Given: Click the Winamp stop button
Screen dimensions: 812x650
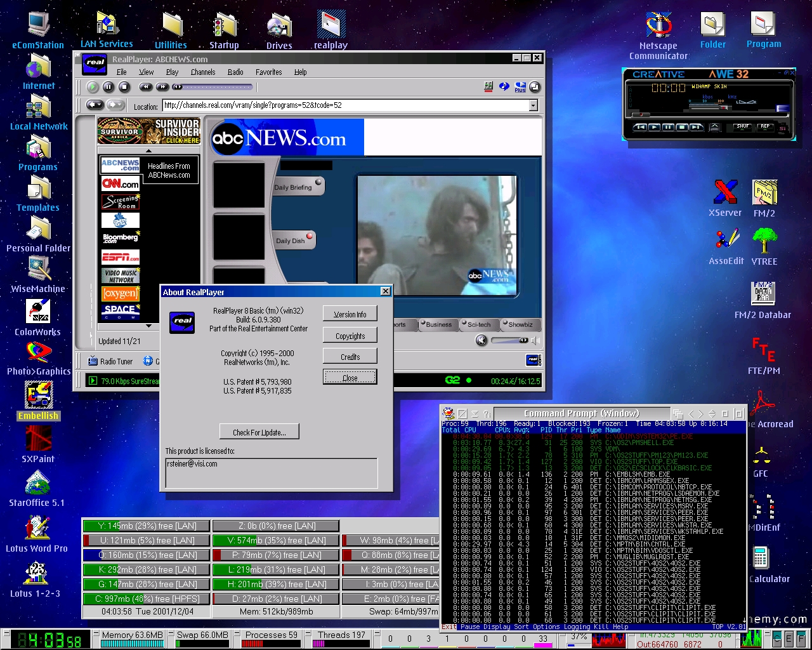Looking at the screenshot, I should pyautogui.click(x=683, y=127).
